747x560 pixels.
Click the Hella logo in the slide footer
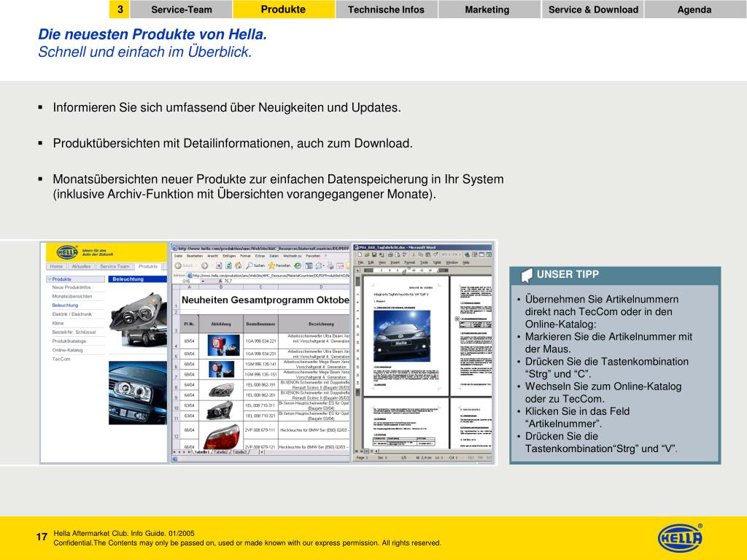click(x=680, y=538)
